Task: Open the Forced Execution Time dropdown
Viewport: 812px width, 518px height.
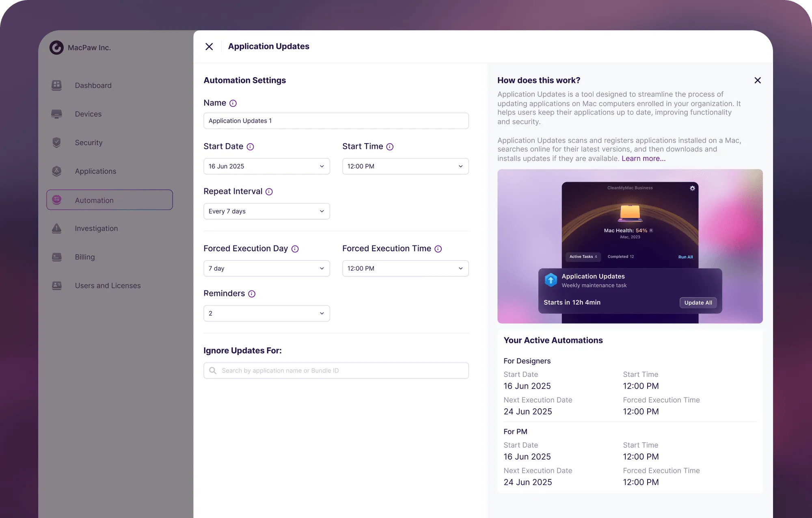Action: pos(405,269)
